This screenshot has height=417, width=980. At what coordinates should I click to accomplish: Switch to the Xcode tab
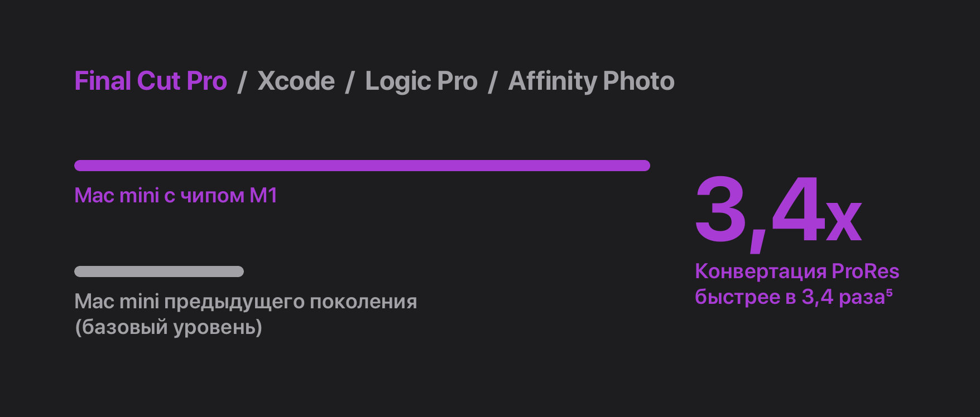click(x=296, y=81)
